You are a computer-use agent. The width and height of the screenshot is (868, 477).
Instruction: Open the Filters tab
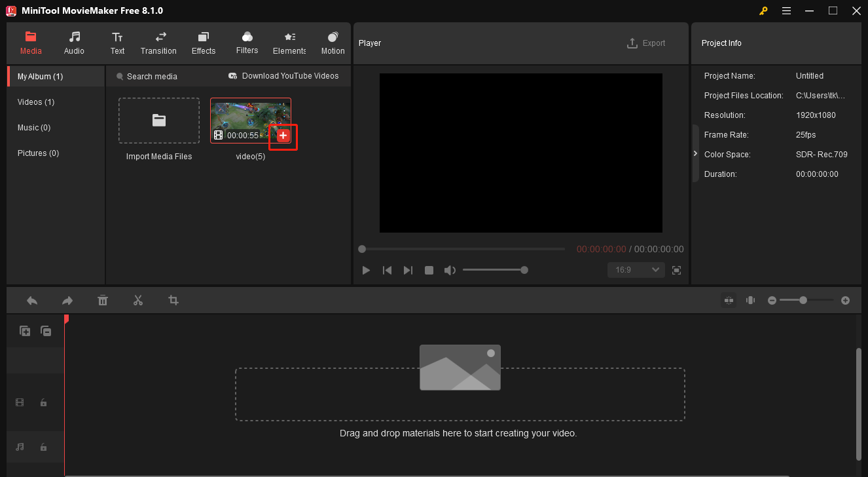pyautogui.click(x=247, y=43)
